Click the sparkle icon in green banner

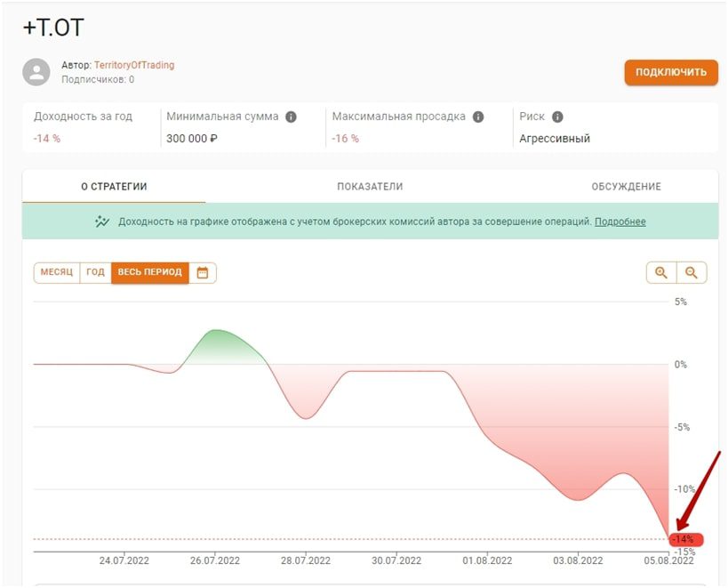point(102,222)
